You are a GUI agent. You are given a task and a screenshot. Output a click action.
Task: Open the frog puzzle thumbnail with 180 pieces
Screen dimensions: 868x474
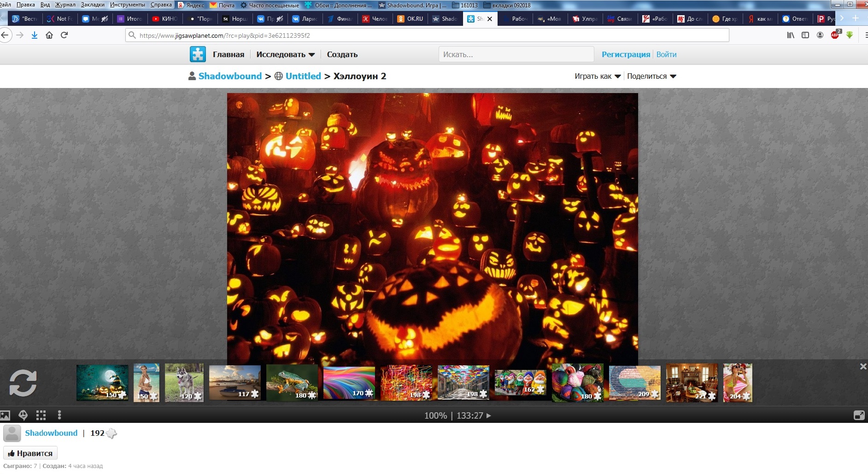click(292, 382)
